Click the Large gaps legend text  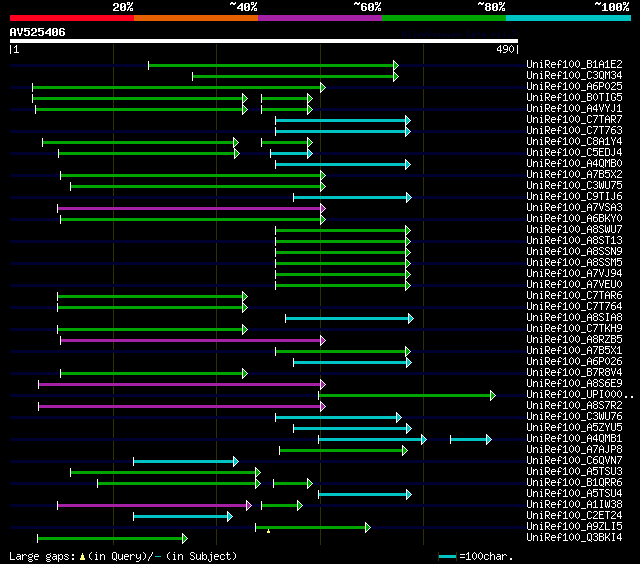[123, 556]
